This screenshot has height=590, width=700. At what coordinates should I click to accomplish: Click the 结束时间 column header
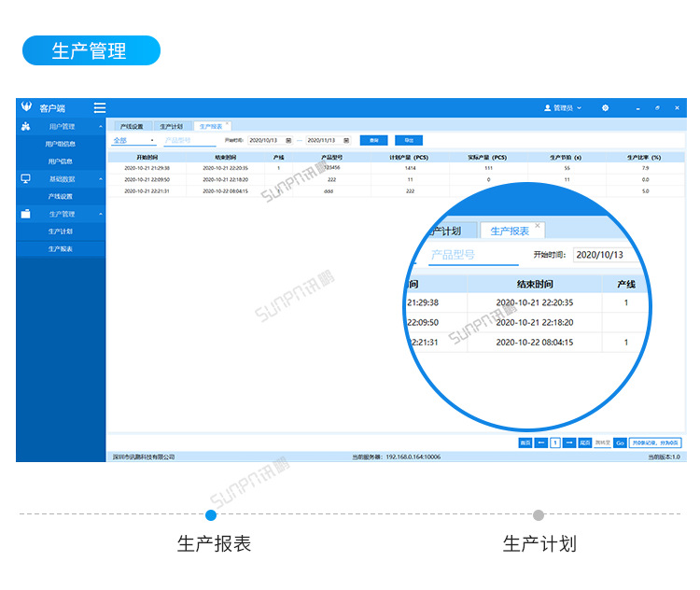[x=226, y=157]
